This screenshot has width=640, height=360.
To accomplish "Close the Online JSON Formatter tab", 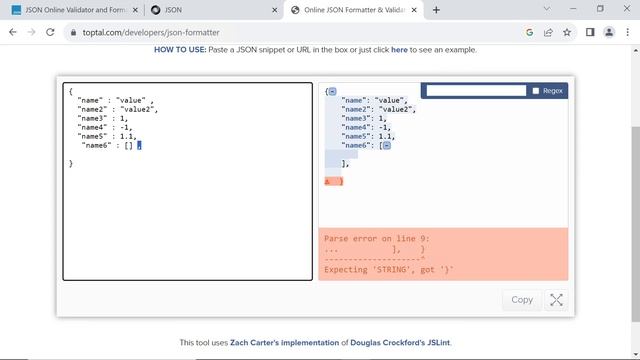I will pos(414,10).
